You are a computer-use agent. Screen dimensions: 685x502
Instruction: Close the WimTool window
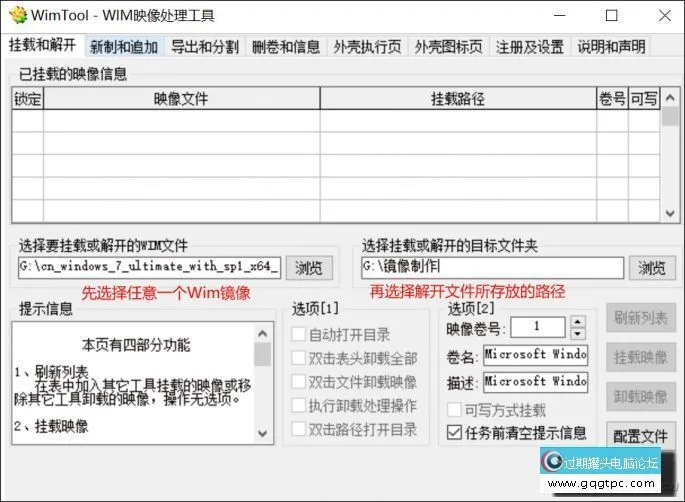[664, 16]
